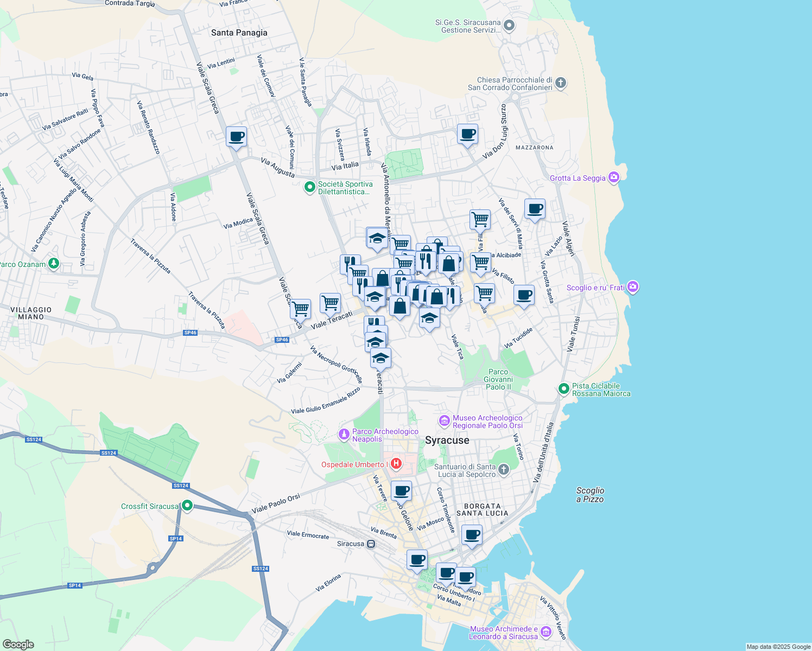Click the Via Necropoli Grotticelle label
The image size is (812, 651).
pyautogui.click(x=337, y=365)
